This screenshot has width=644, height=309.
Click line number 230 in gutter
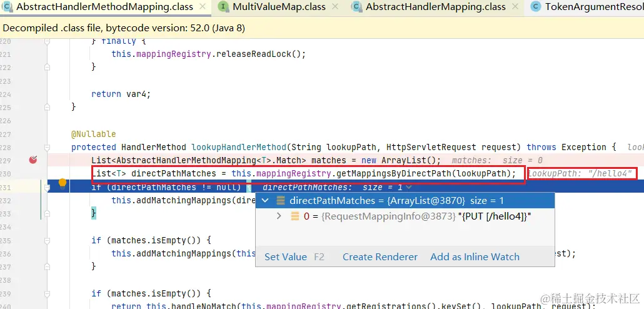pos(6,174)
